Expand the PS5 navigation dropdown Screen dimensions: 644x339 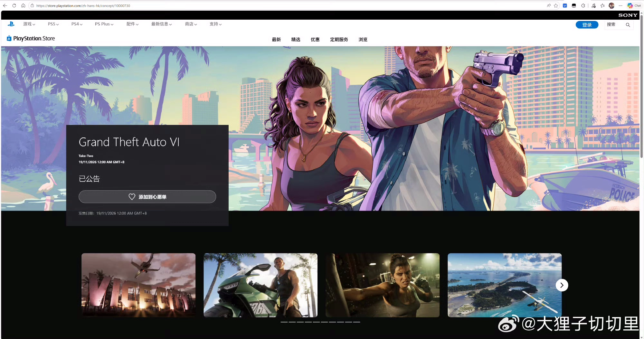click(x=53, y=24)
